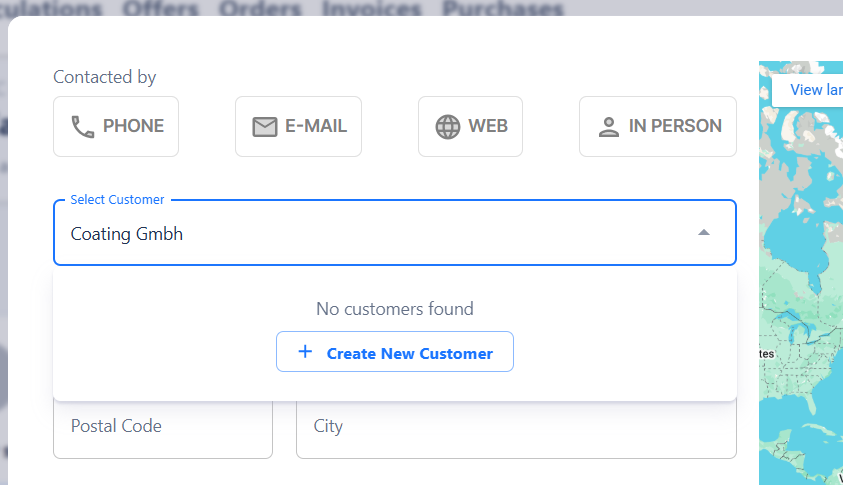This screenshot has height=485, width=843.
Task: Open the View larger map link
Action: (x=812, y=90)
